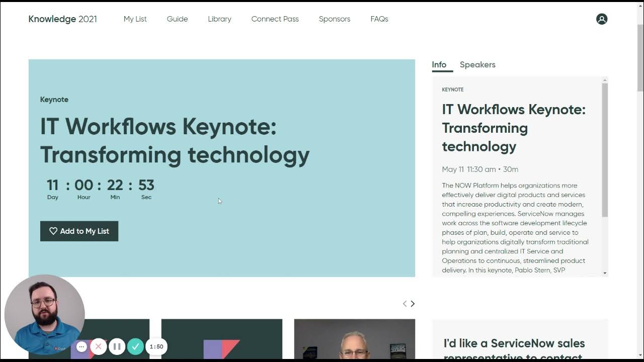Open the video thumbnail with gray-haired man
The height and width of the screenshot is (362, 644).
(x=355, y=339)
